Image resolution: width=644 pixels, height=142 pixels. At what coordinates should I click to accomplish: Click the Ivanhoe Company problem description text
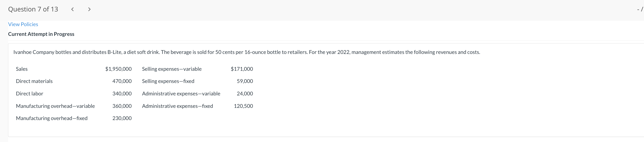pyautogui.click(x=247, y=52)
